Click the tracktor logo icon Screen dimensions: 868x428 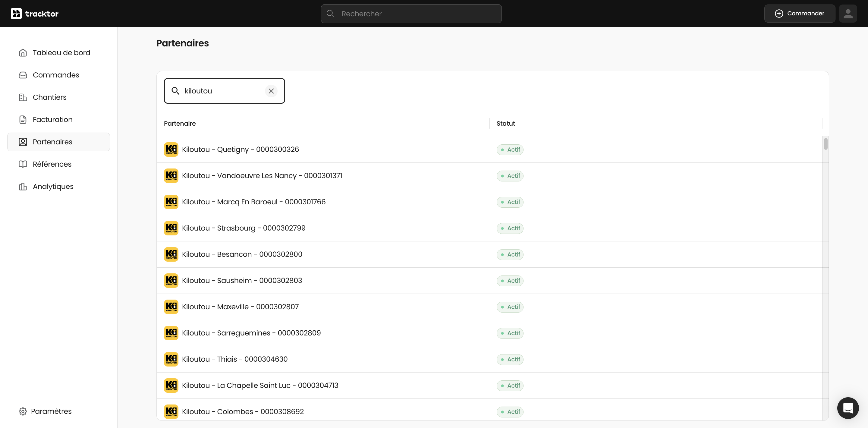pyautogui.click(x=16, y=14)
